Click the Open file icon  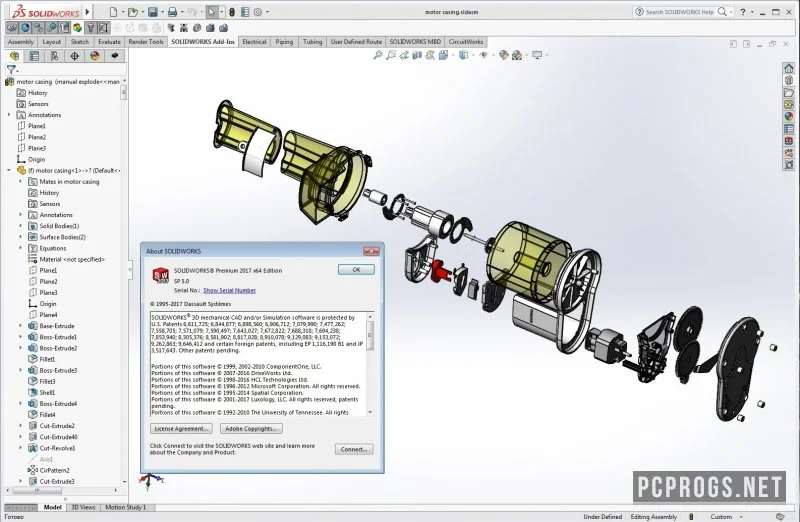tap(132, 12)
